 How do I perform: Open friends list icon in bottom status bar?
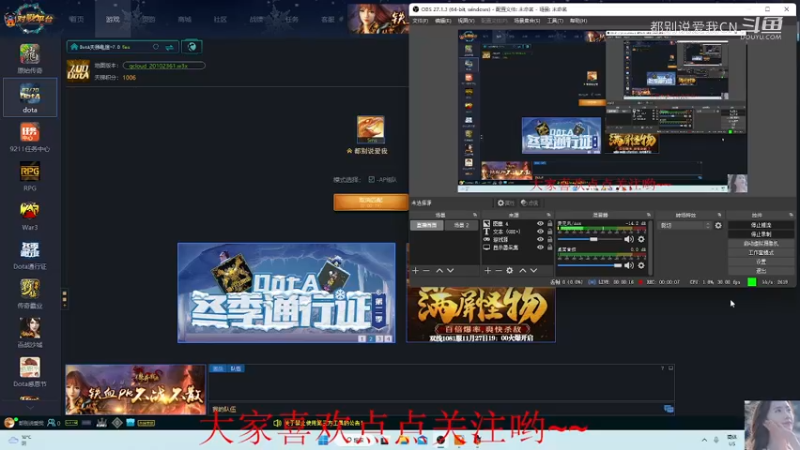click(53, 423)
